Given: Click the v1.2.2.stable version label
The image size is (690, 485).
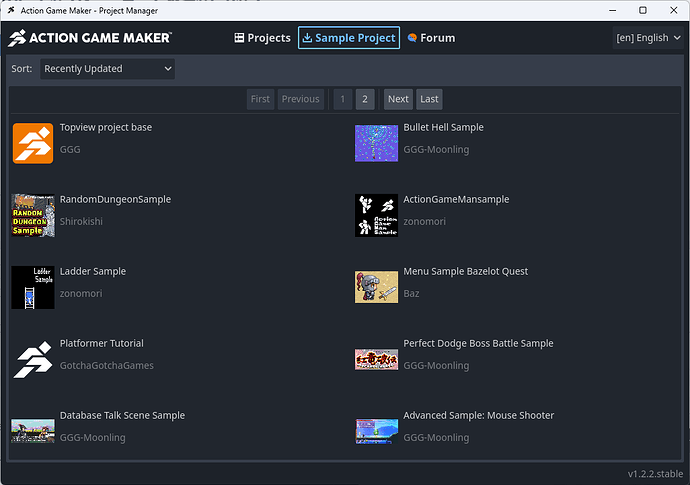Looking at the screenshot, I should pyautogui.click(x=655, y=474).
